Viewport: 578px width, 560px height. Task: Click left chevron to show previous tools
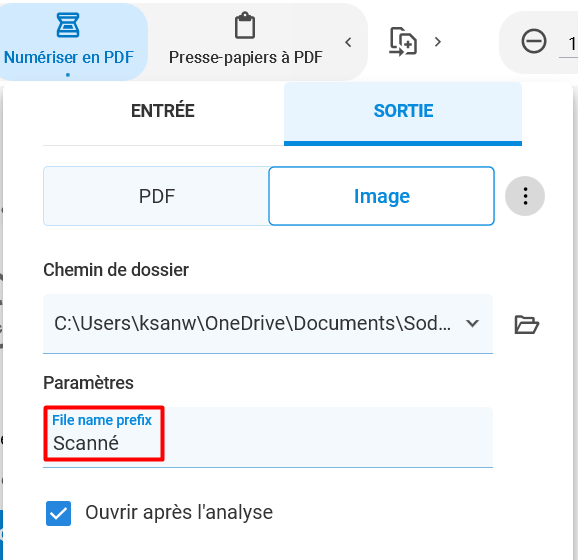click(x=348, y=42)
